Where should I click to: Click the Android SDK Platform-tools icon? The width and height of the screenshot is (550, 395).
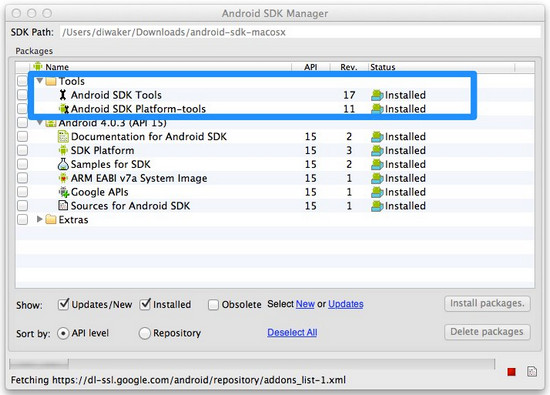[x=63, y=109]
